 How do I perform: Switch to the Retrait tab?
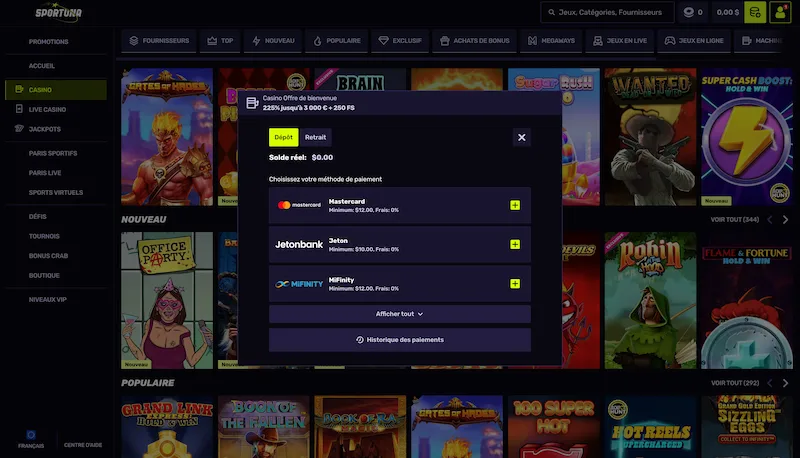(315, 137)
